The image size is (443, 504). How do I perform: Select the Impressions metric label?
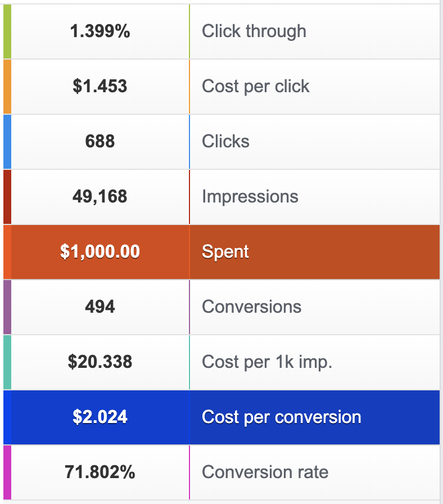coord(250,196)
